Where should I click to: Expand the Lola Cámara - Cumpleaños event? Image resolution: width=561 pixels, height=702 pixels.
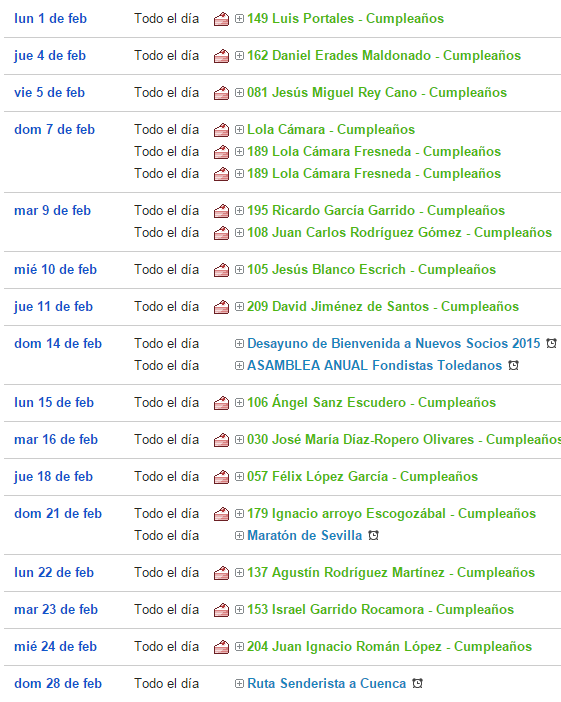(240, 129)
